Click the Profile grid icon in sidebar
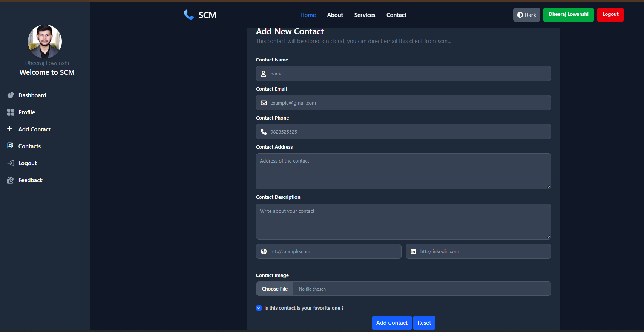644x332 pixels. point(11,112)
